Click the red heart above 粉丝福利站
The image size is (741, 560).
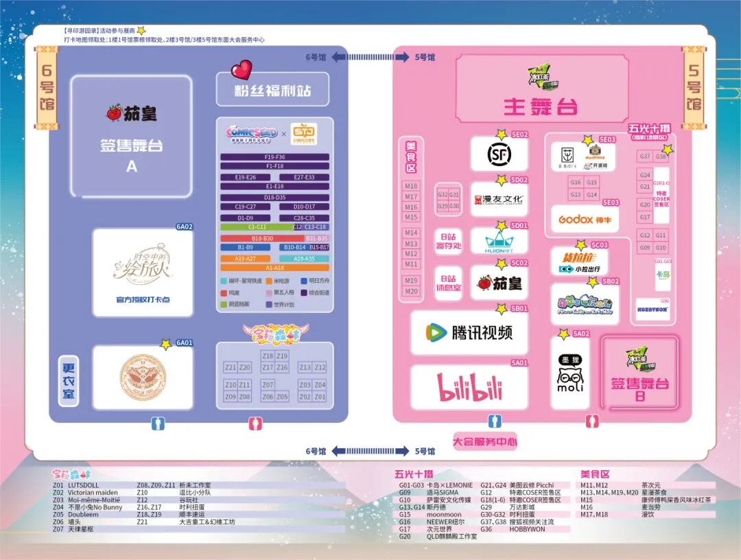[242, 70]
